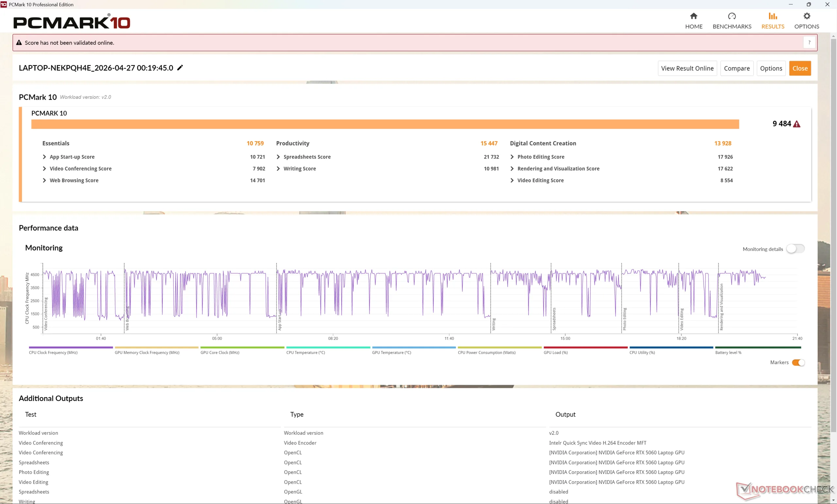Open the Options gear icon
The image size is (837, 504).
(806, 16)
